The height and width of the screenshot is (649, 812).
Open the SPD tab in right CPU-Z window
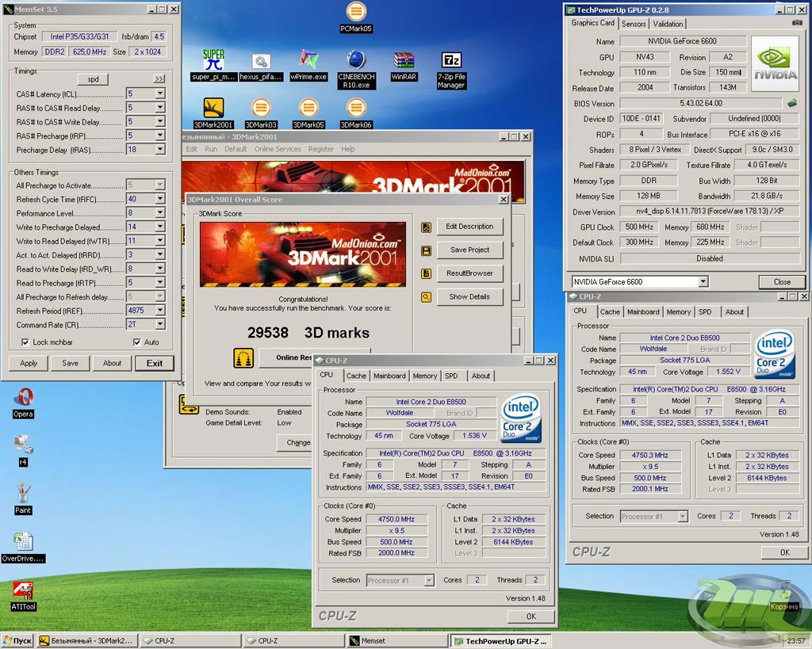[x=705, y=311]
